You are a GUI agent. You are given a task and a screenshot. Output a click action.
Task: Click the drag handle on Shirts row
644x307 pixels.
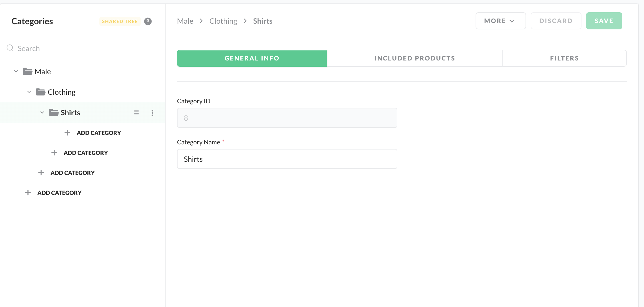tap(136, 113)
